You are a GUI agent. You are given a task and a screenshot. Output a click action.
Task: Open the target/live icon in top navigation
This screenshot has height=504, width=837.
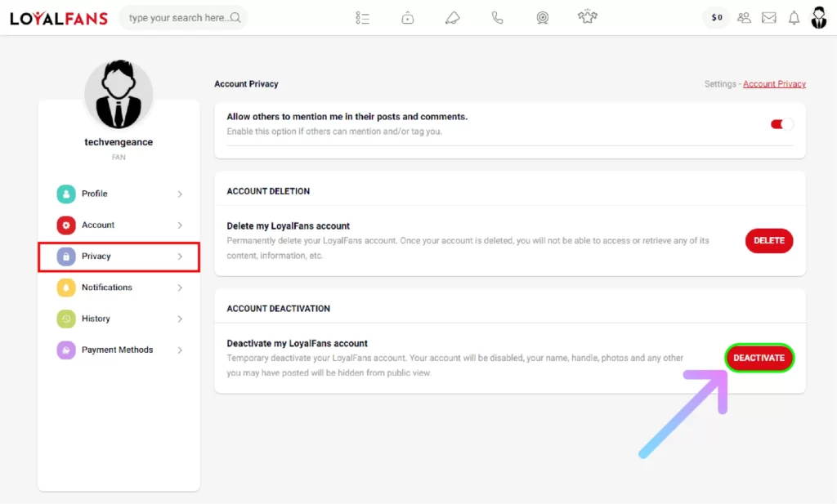pos(543,18)
